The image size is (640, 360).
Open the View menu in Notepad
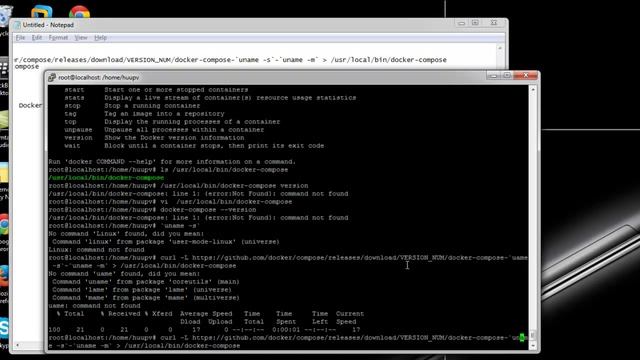81,38
